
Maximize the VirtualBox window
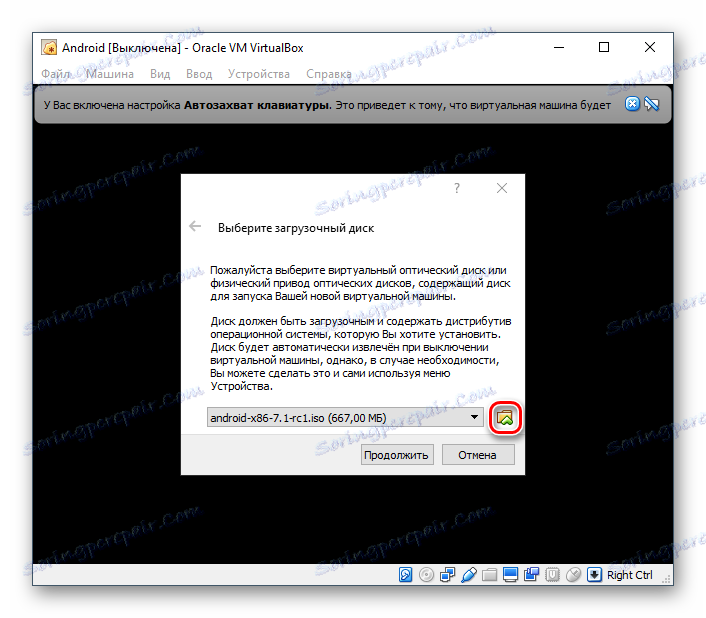point(604,47)
